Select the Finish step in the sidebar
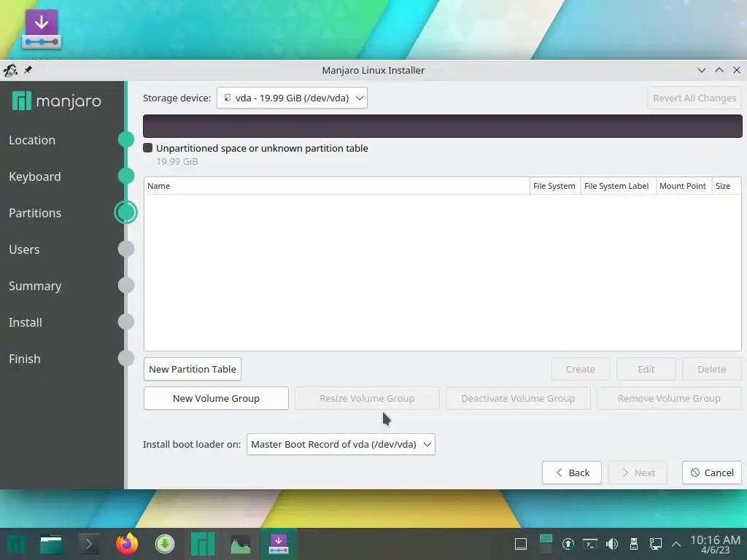This screenshot has height=560, width=747. (24, 359)
